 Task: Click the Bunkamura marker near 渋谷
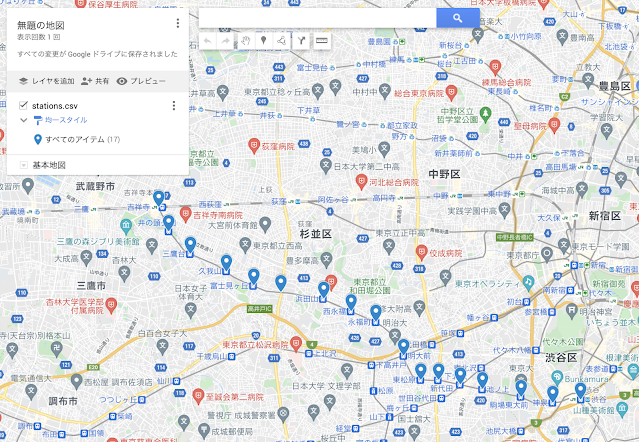(557, 377)
